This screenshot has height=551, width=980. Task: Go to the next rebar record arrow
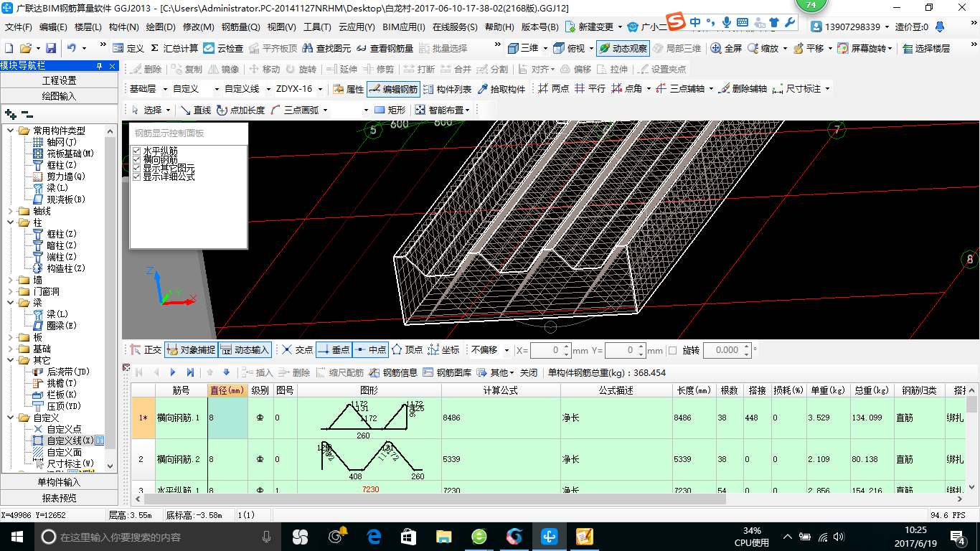coord(173,372)
